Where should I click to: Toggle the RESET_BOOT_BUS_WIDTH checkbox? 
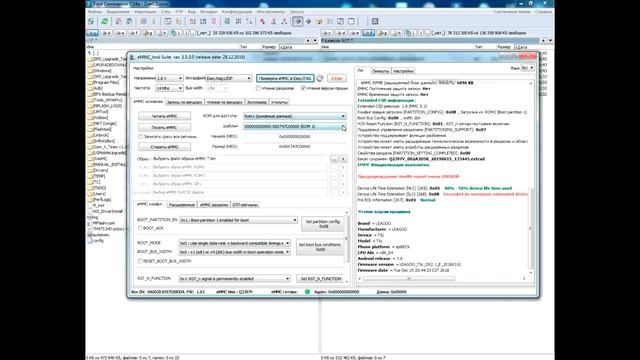click(x=140, y=261)
